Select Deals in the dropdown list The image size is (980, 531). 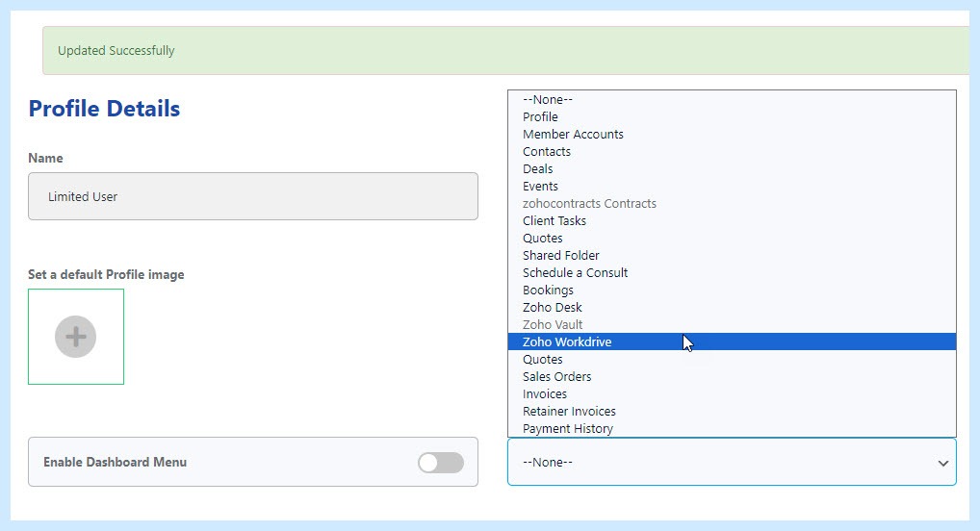coord(732,168)
